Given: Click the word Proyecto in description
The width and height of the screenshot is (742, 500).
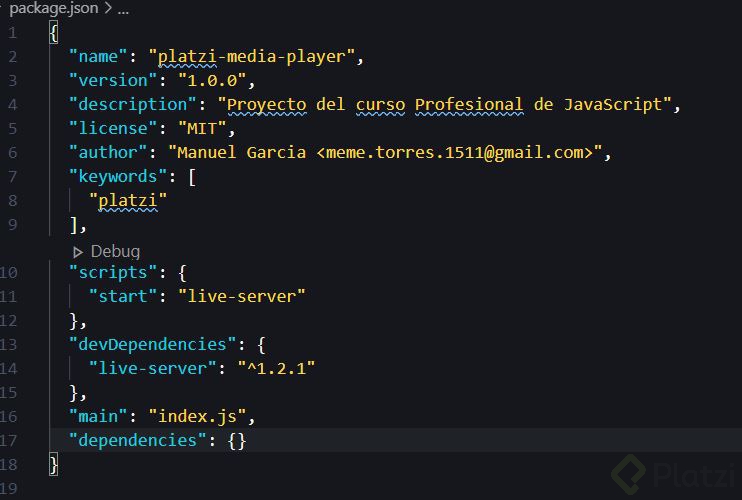Looking at the screenshot, I should tap(266, 105).
